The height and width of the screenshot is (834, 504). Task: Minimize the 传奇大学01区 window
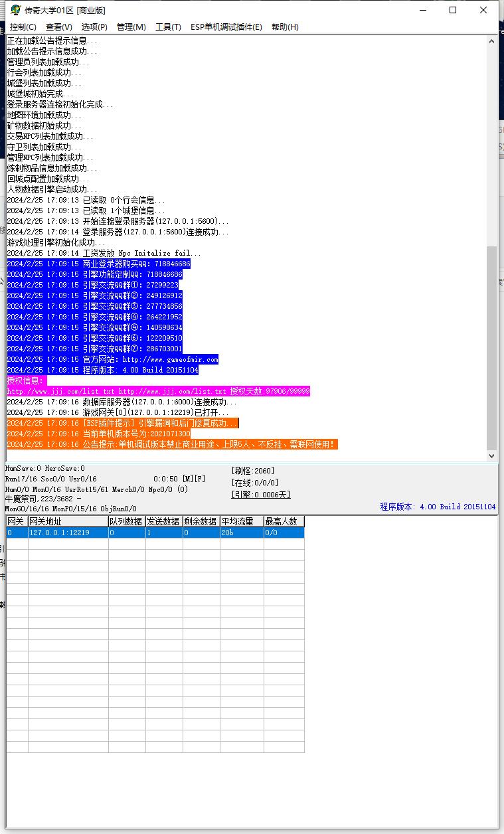click(x=422, y=10)
